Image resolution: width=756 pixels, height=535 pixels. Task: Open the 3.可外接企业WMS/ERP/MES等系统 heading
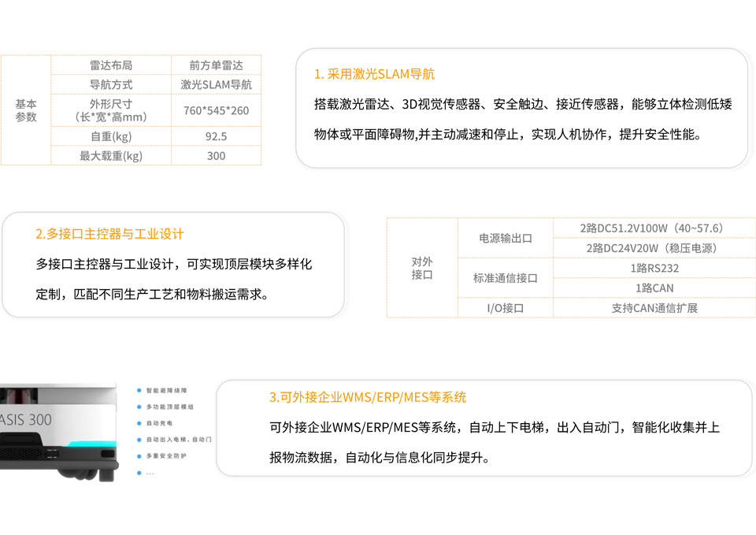click(x=368, y=397)
